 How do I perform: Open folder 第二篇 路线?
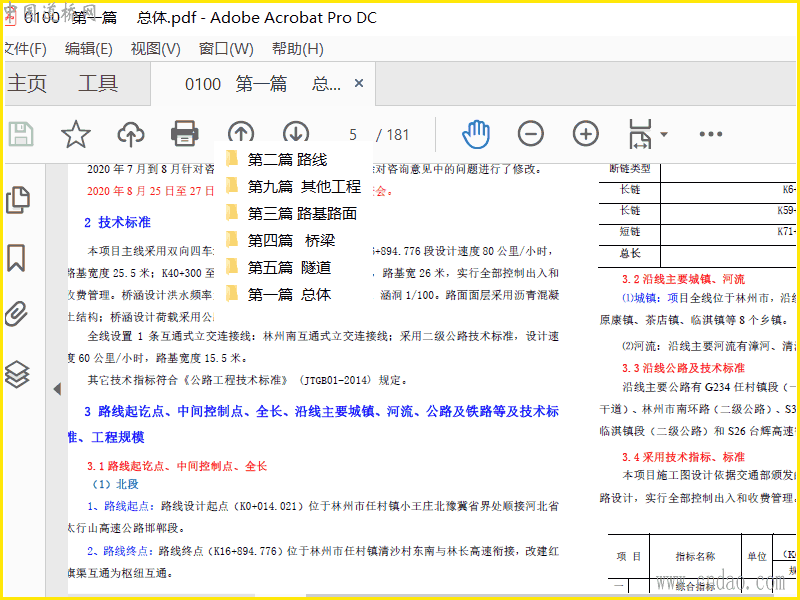[287, 160]
